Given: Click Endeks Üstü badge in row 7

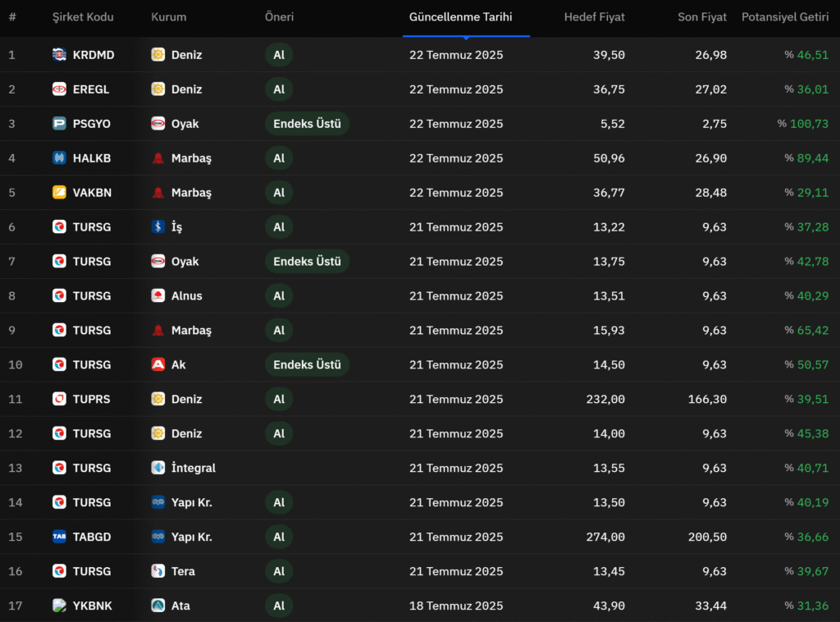Looking at the screenshot, I should point(307,262).
